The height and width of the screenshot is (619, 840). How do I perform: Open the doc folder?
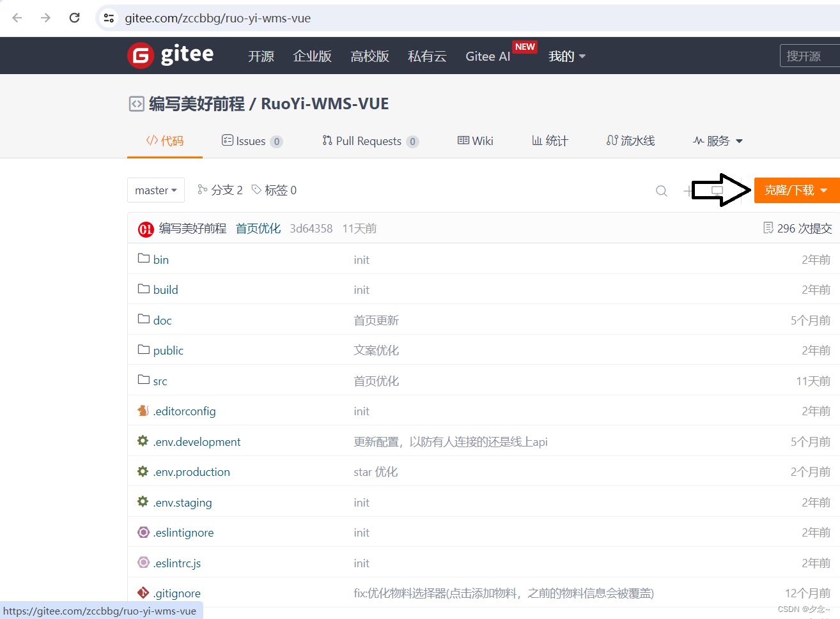point(162,320)
